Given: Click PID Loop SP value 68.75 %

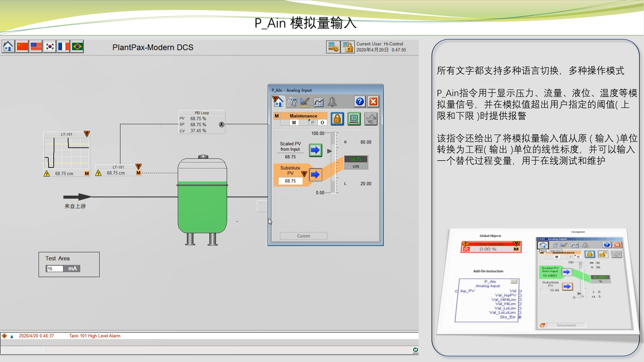Looking at the screenshot, I should [198, 125].
